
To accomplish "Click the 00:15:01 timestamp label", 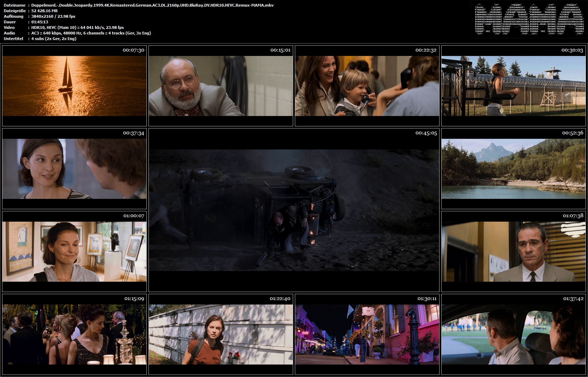I will coord(280,50).
